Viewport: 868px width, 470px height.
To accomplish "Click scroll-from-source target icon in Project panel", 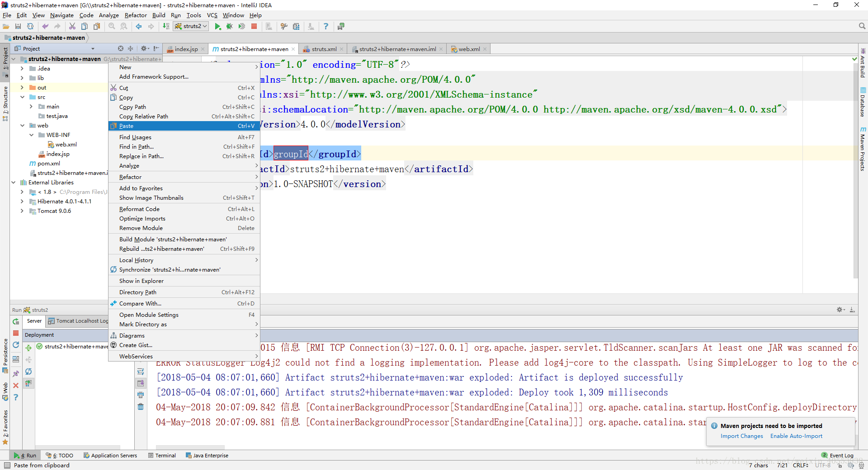I will click(x=121, y=48).
